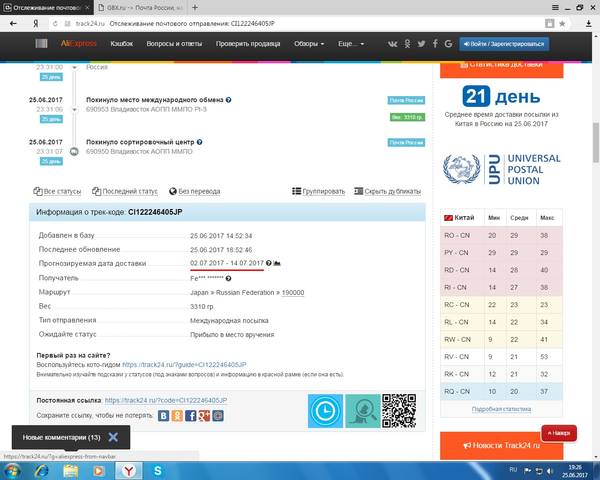
Task: Open 'Проверить продавца' menu item
Action: (248, 44)
